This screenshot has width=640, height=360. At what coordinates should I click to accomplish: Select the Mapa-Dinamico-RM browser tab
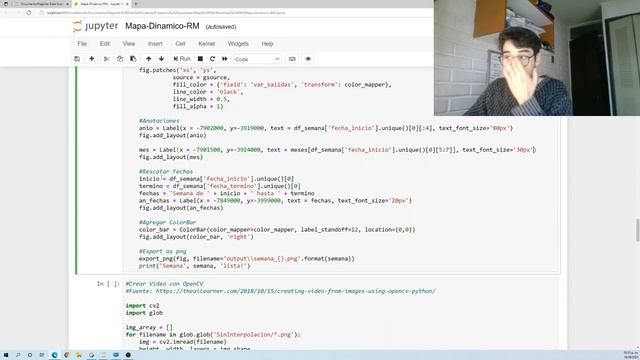tap(102, 4)
